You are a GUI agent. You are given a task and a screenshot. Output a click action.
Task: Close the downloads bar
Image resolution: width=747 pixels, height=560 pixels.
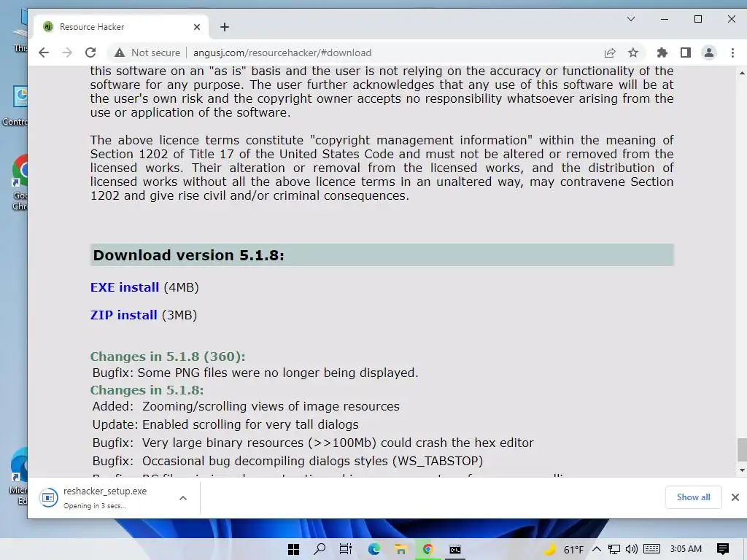[x=735, y=497]
